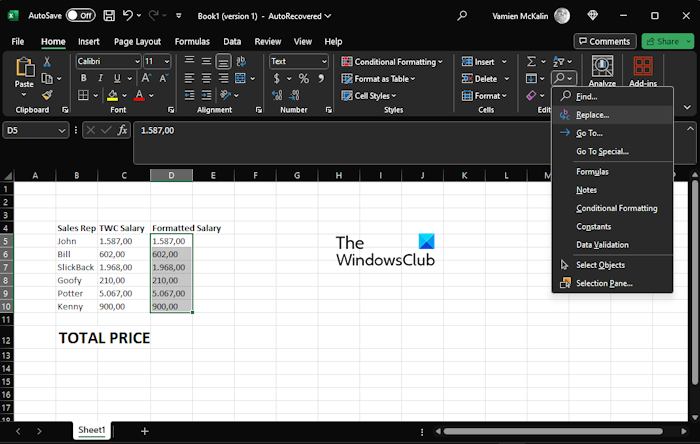The height and width of the screenshot is (444, 700).
Task: Click the Format Painter brush icon
Action: click(46, 95)
